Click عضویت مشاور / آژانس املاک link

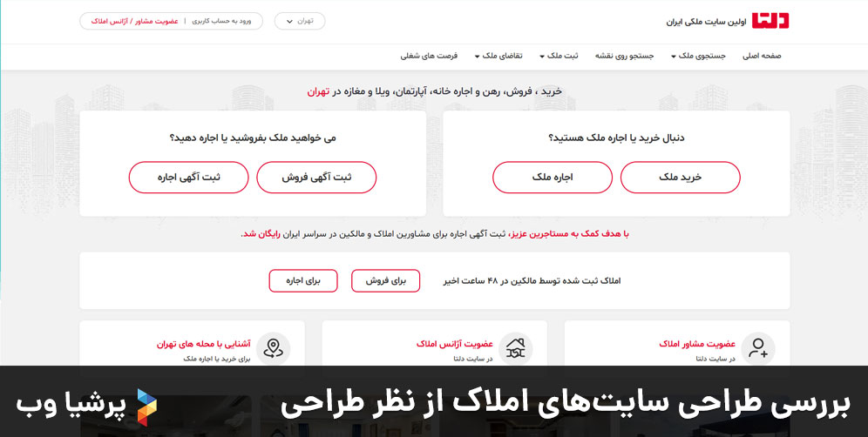coord(134,21)
